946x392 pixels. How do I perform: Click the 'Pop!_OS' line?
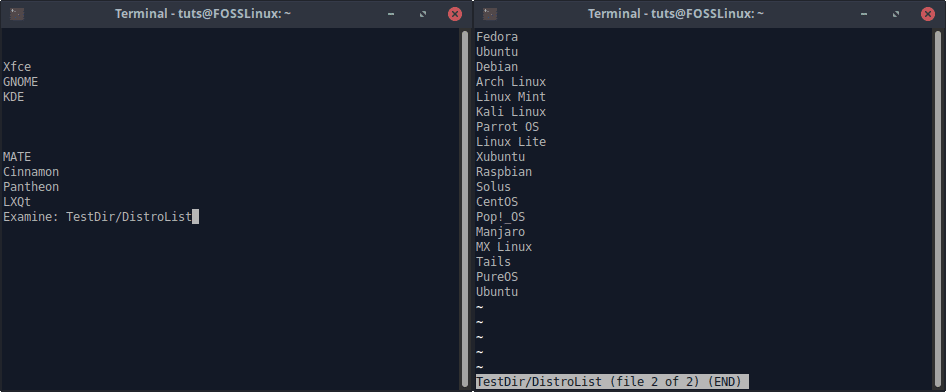point(501,217)
